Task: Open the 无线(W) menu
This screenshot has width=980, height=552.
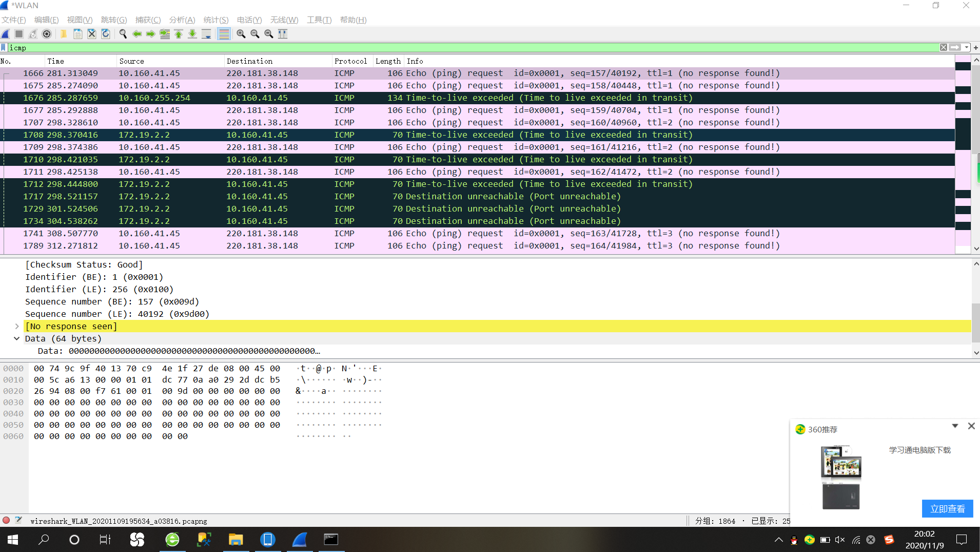Action: click(x=284, y=20)
